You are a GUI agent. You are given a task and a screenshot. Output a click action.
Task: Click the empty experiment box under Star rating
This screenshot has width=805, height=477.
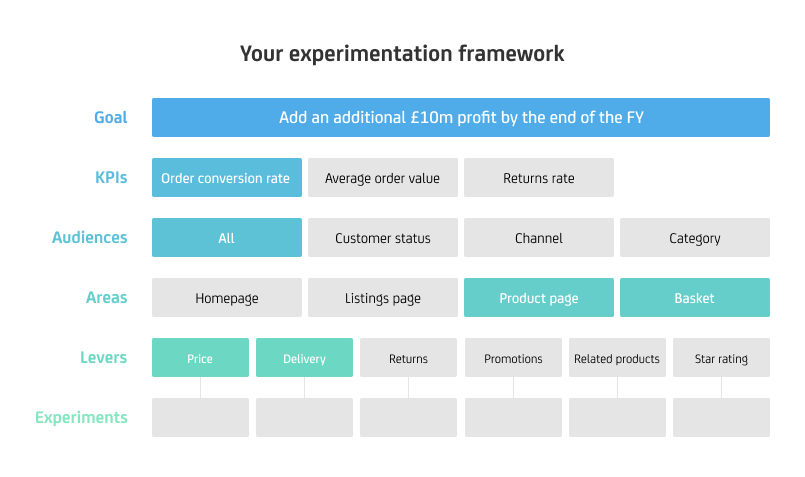pos(721,418)
